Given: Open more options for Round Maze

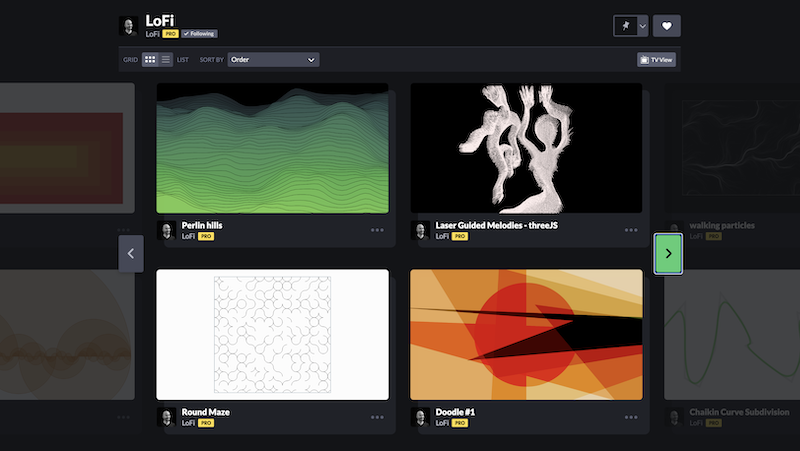Looking at the screenshot, I should (x=377, y=417).
